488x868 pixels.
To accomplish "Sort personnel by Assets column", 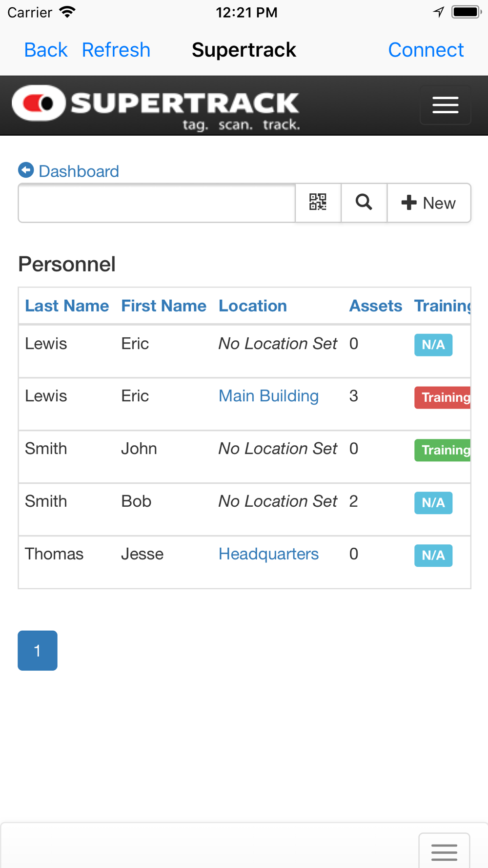I will (375, 306).
